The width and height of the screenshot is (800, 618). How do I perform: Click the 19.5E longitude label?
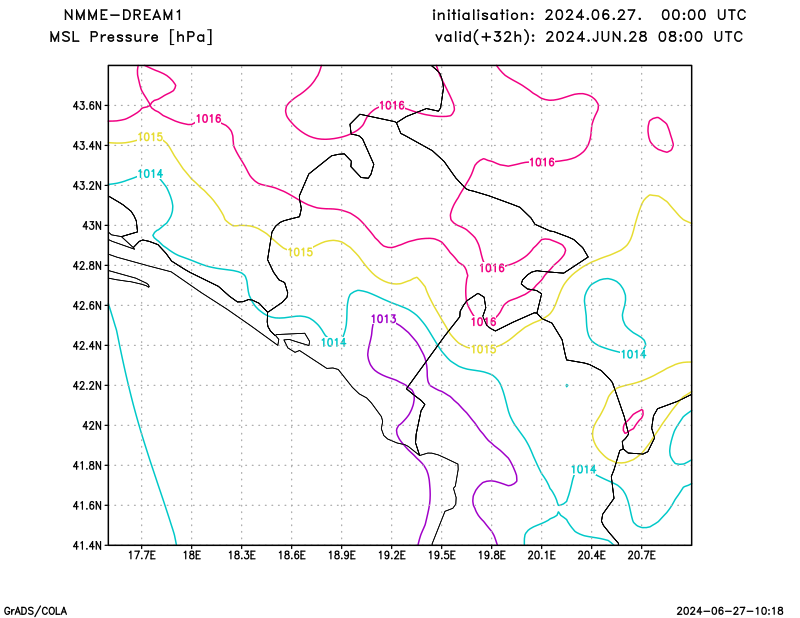pyautogui.click(x=441, y=555)
